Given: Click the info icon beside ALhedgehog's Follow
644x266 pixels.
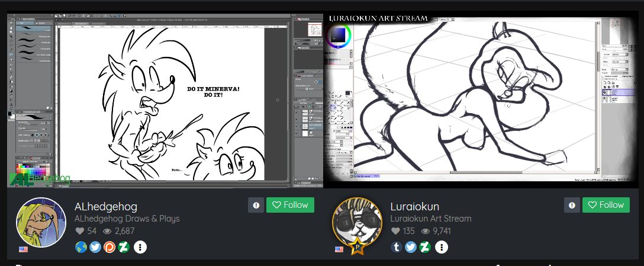Looking at the screenshot, I should (256, 205).
